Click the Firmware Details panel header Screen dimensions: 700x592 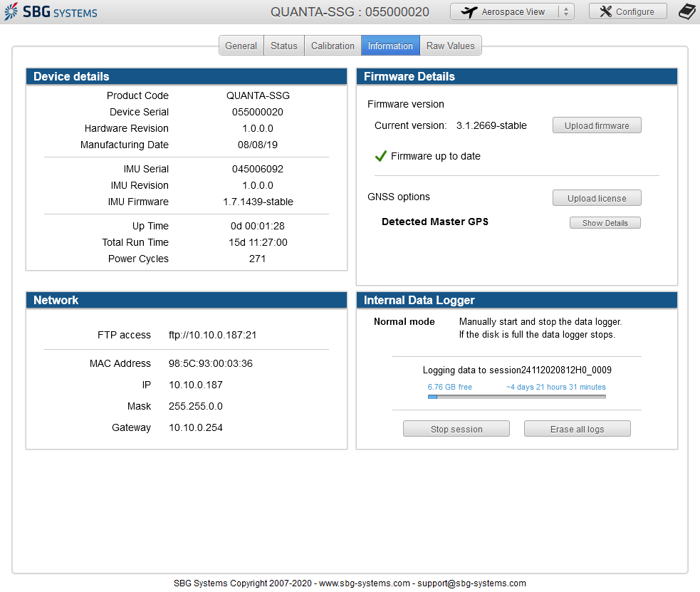517,76
